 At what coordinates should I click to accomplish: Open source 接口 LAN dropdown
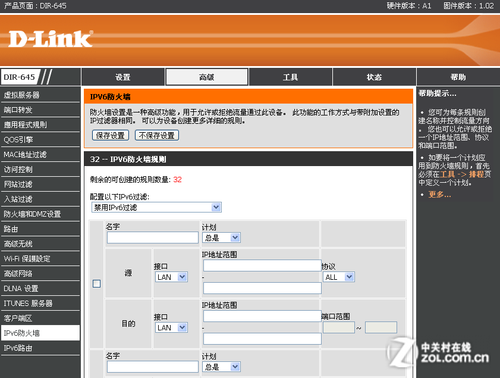(171, 277)
